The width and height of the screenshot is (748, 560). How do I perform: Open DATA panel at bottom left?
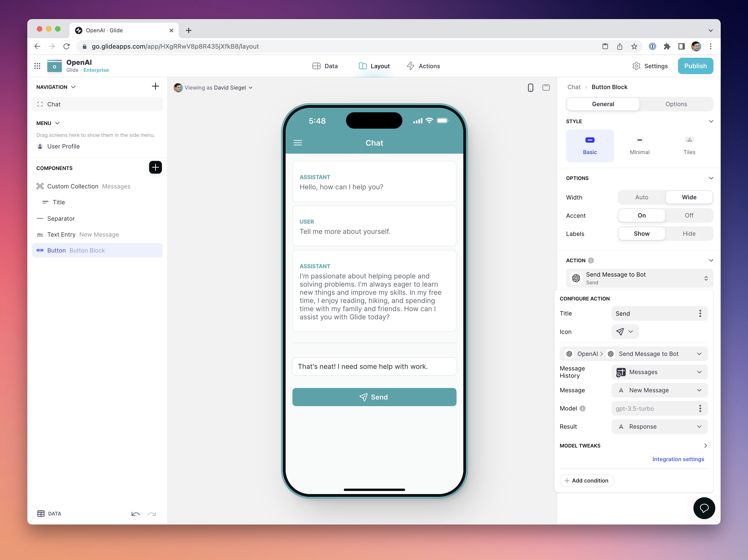(x=49, y=513)
